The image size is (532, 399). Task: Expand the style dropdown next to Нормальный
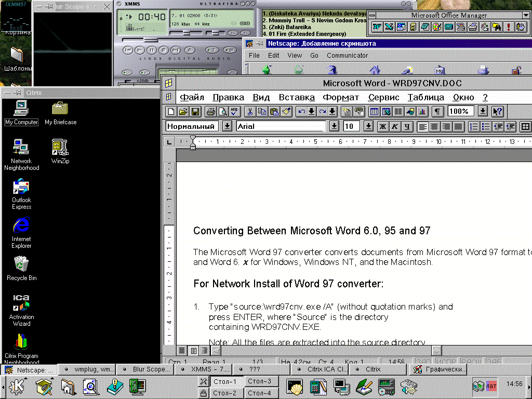[x=227, y=127]
